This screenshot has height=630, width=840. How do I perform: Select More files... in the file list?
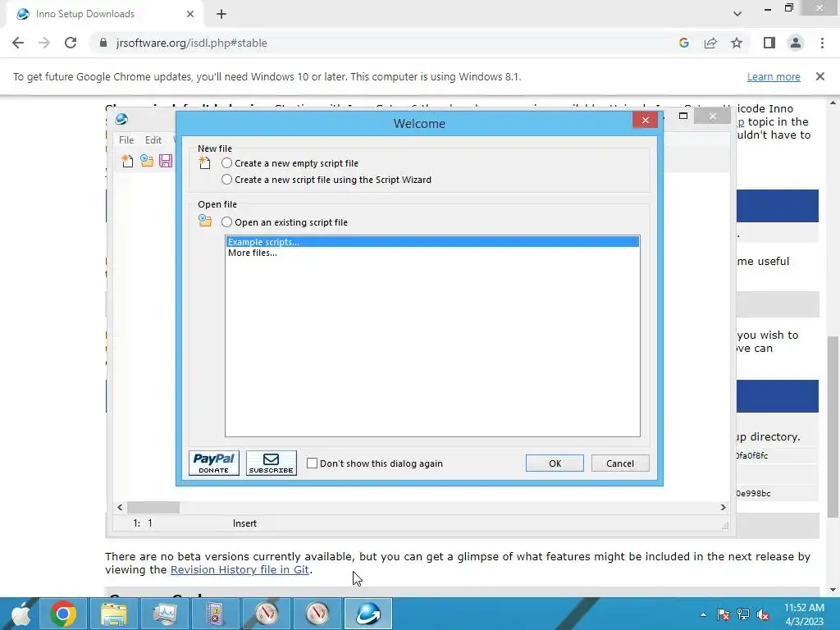pyautogui.click(x=432, y=253)
